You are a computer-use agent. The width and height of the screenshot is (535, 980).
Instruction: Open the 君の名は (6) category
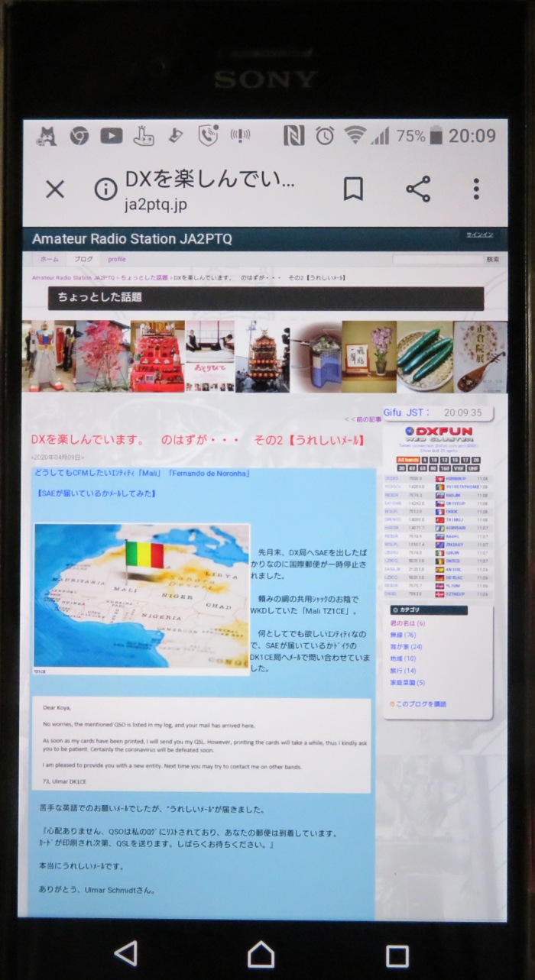[x=408, y=623]
